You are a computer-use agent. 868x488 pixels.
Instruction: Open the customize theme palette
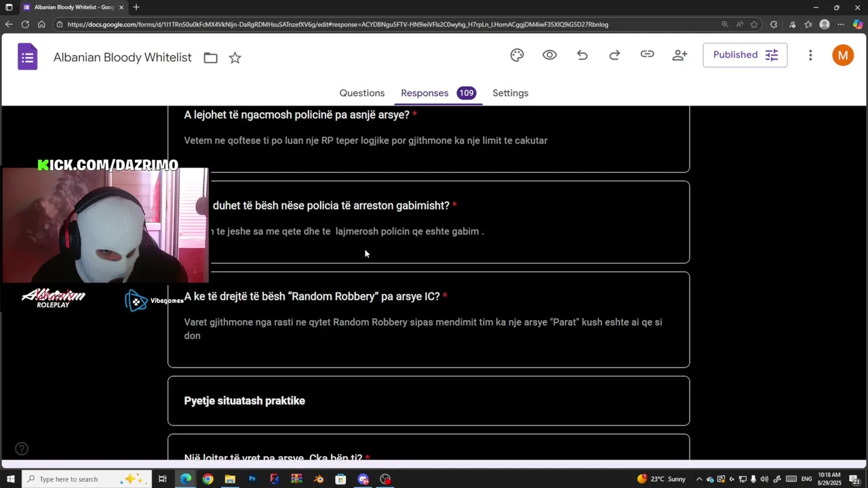pos(517,55)
